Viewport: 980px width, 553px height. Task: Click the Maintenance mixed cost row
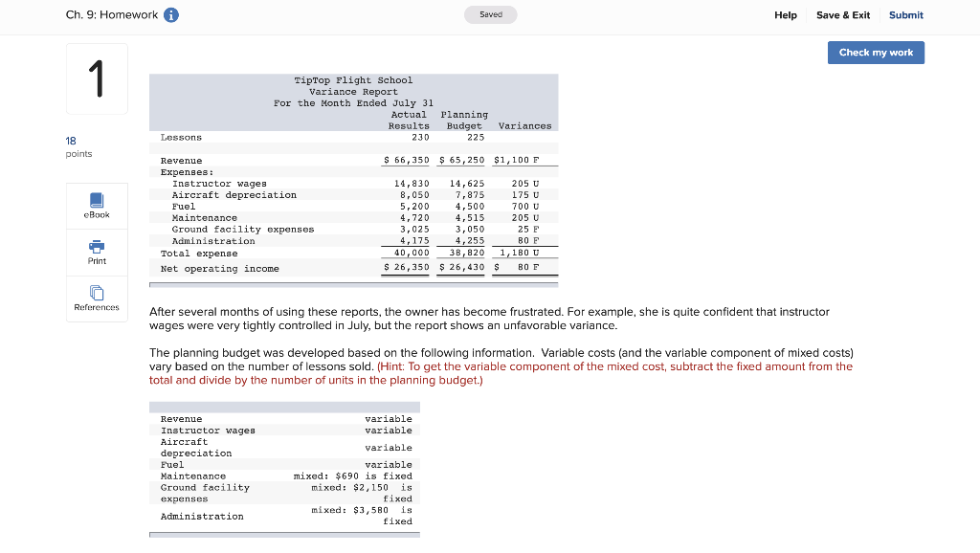coord(287,476)
